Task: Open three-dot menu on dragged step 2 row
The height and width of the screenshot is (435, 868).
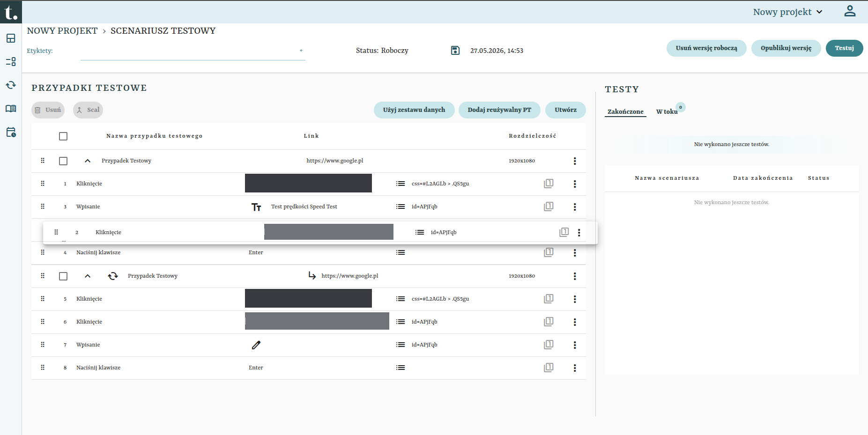Action: pos(579,233)
